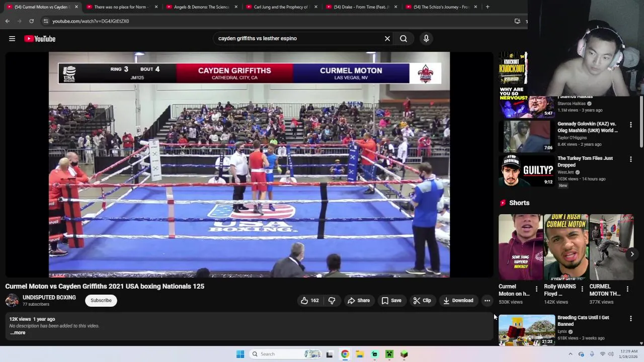Image resolution: width=644 pixels, height=362 pixels.
Task: Open Windows Start menu
Action: [240, 354]
